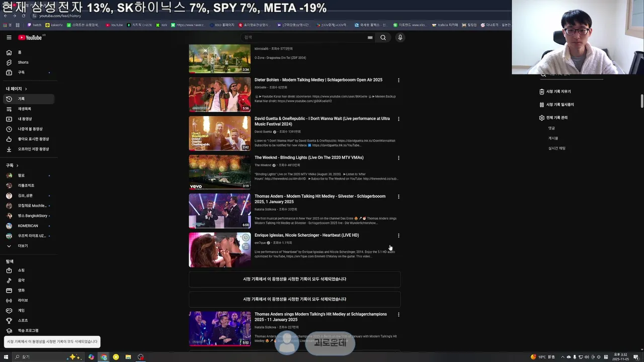The height and width of the screenshot is (362, 644).
Task: Open the on-screen keyboard icon in the search box
Action: [x=370, y=37]
